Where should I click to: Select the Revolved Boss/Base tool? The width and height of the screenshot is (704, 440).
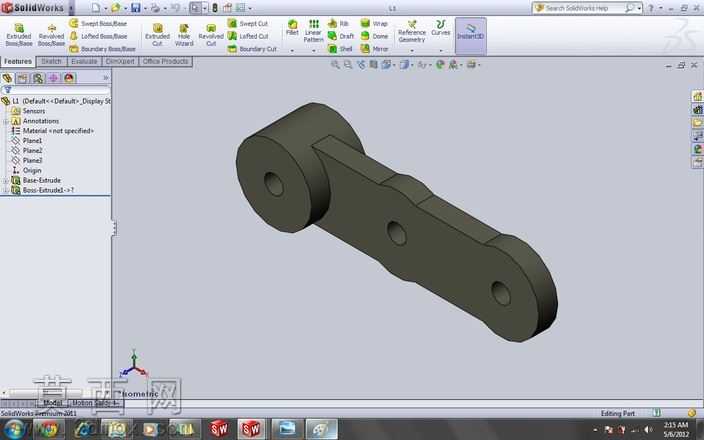tap(51, 35)
